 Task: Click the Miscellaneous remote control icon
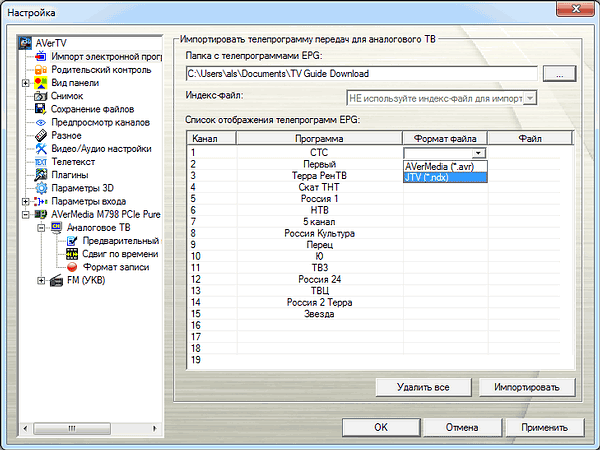click(x=41, y=135)
